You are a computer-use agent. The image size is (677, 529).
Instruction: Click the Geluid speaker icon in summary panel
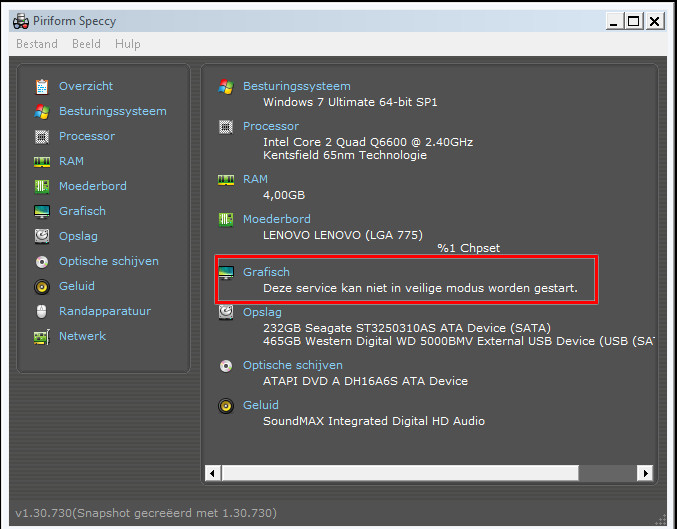(226, 406)
